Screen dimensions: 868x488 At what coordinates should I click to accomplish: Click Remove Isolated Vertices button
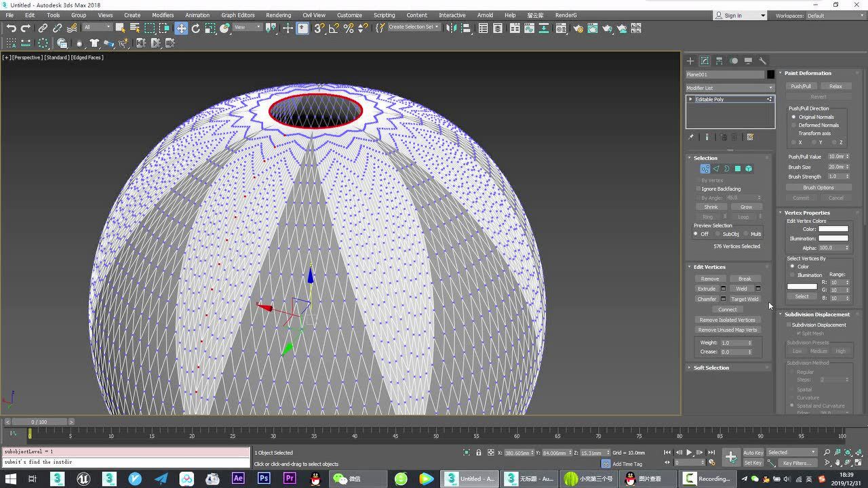(x=728, y=320)
